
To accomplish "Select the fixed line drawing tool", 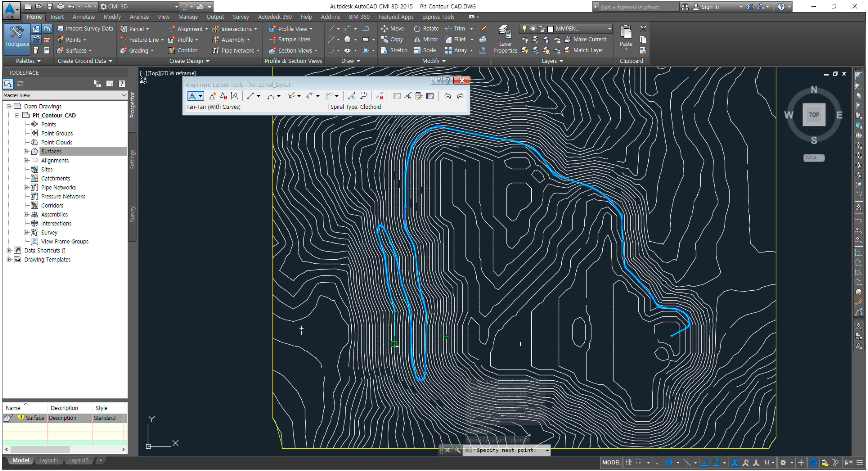I will (250, 96).
